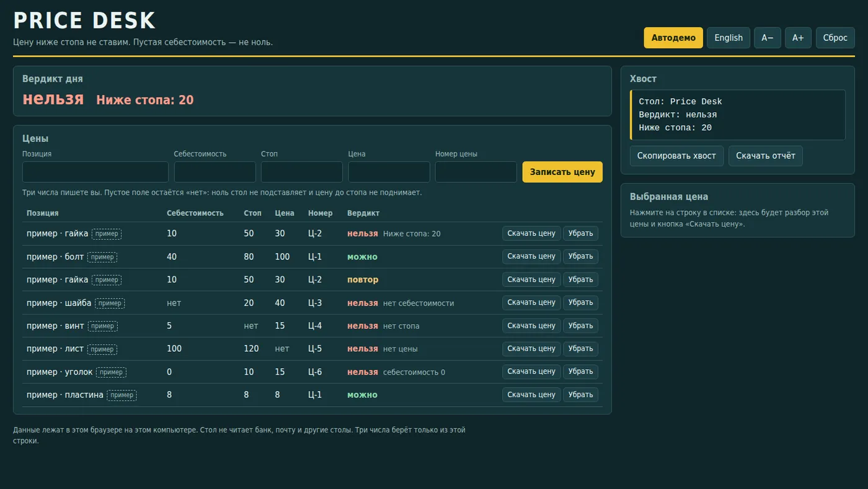Select the пример · уголок row
Viewport: 868px width, 489px height.
tap(312, 372)
